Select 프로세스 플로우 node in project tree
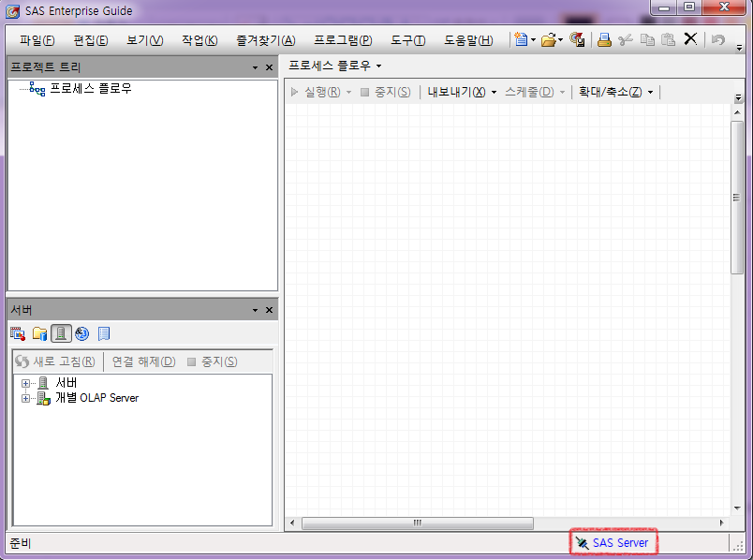Viewport: 753px width, 560px height. pos(91,88)
